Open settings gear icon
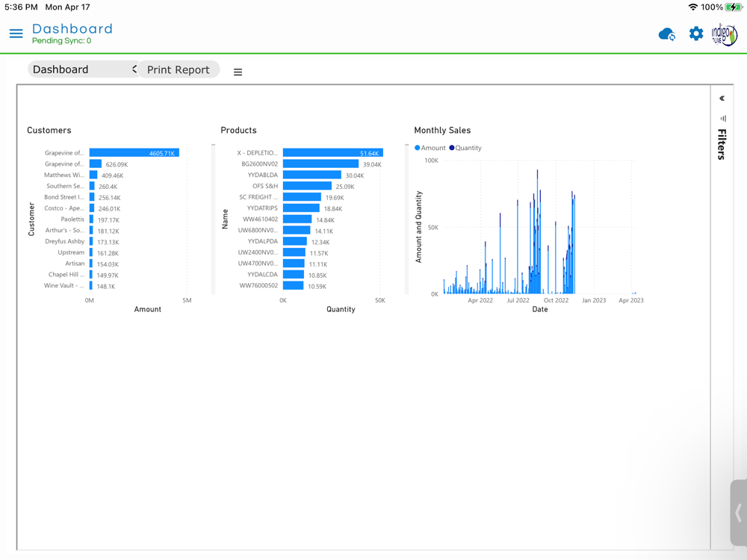The width and height of the screenshot is (747, 560). pyautogui.click(x=696, y=34)
